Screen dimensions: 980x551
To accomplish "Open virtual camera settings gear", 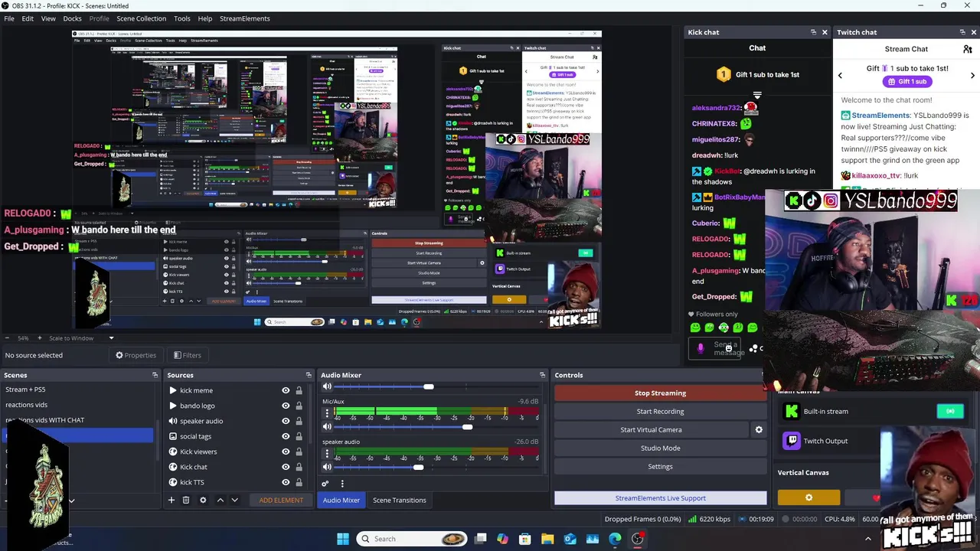I will (759, 429).
